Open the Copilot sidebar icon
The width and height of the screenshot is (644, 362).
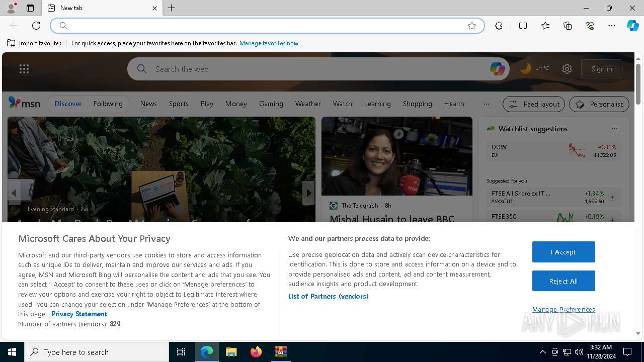tap(632, 26)
